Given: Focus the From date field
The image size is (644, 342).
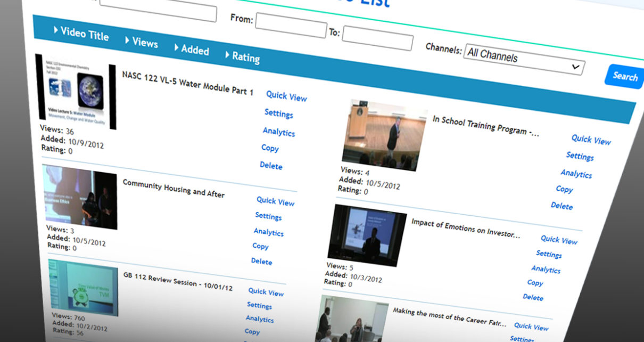Looking at the screenshot, I should (x=291, y=26).
